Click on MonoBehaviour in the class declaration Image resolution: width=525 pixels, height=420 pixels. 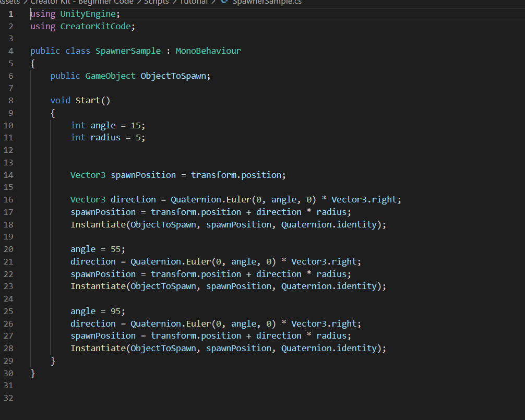208,51
